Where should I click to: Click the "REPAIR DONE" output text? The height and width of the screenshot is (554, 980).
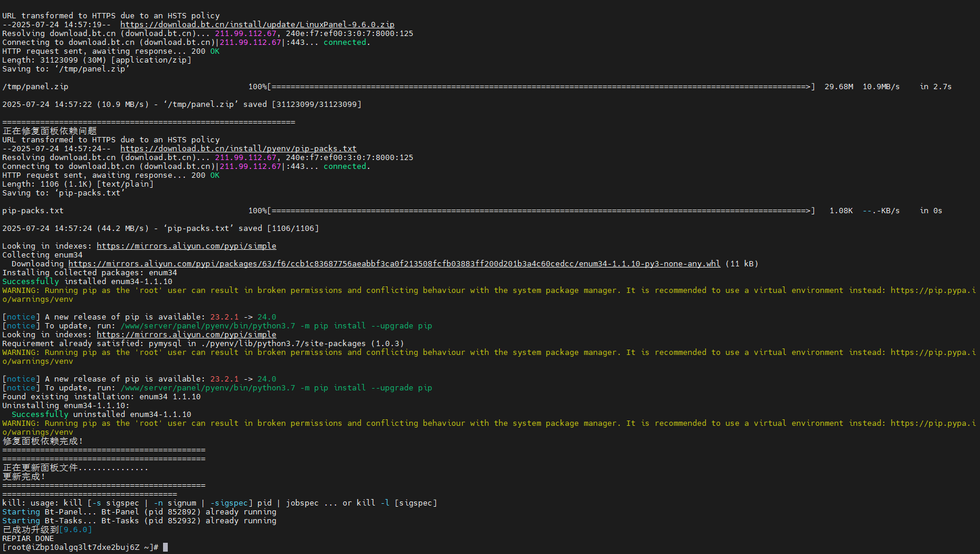click(x=28, y=539)
